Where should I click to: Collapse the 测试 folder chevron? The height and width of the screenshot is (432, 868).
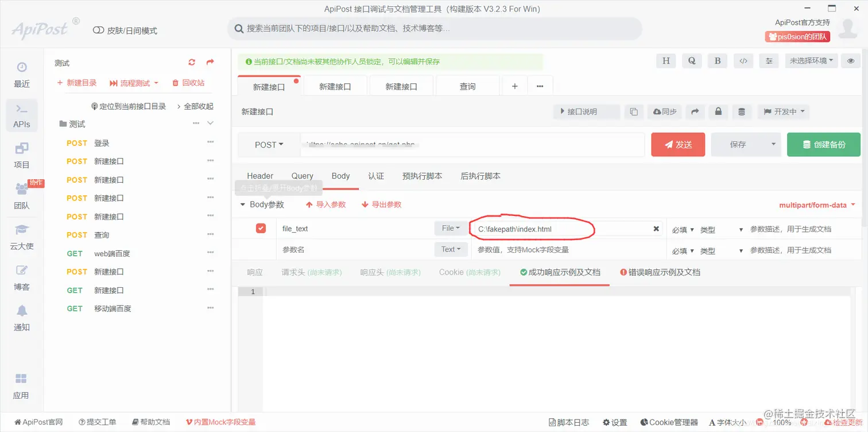[x=210, y=124]
